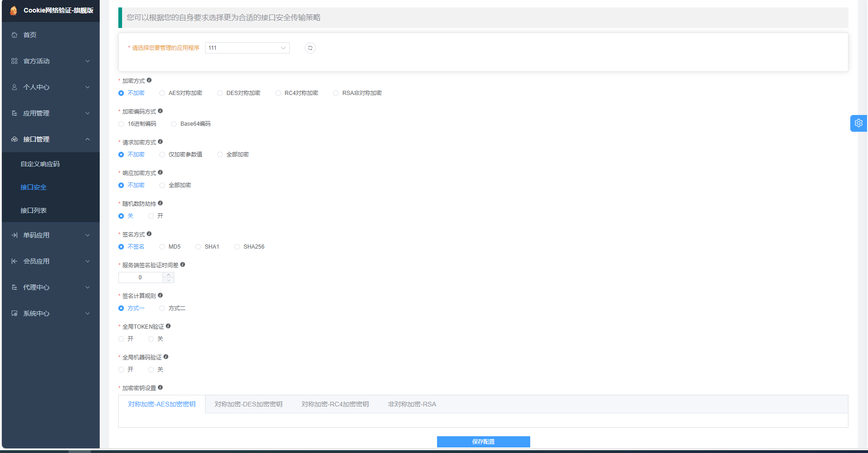
Task: Click the list icon beside 代理中心
Action: [x=14, y=287]
